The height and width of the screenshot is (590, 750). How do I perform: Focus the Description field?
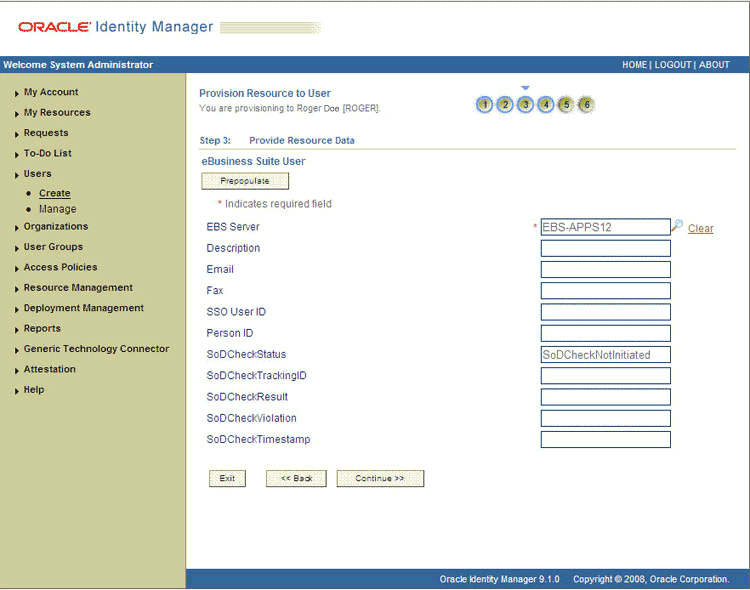click(x=606, y=248)
